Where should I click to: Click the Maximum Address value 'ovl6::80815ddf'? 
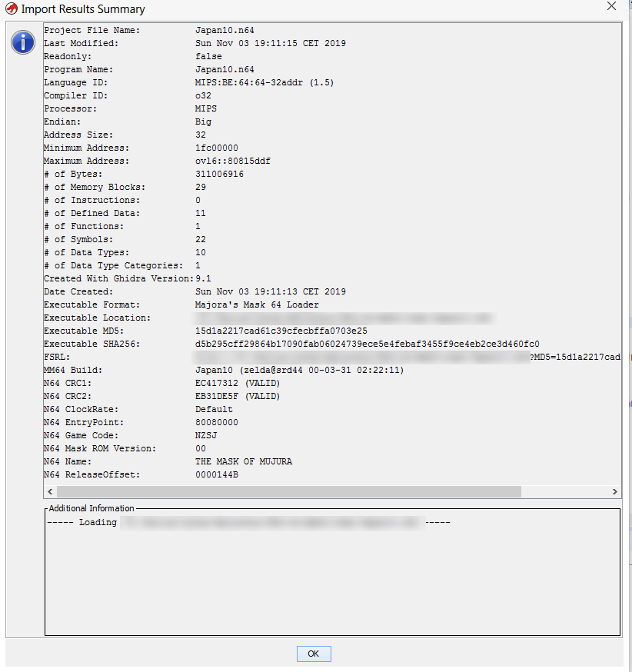pyautogui.click(x=233, y=161)
